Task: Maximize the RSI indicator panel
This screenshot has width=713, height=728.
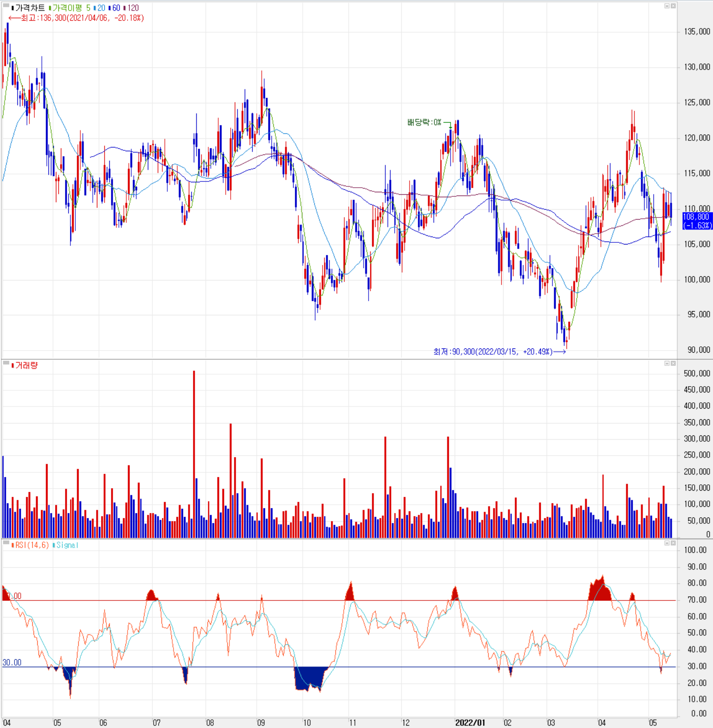Action: point(667,543)
